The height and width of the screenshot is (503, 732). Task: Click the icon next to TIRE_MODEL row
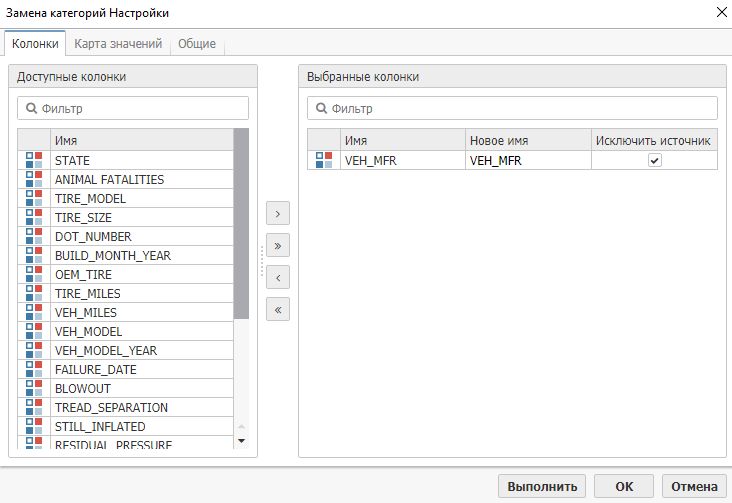(33, 198)
